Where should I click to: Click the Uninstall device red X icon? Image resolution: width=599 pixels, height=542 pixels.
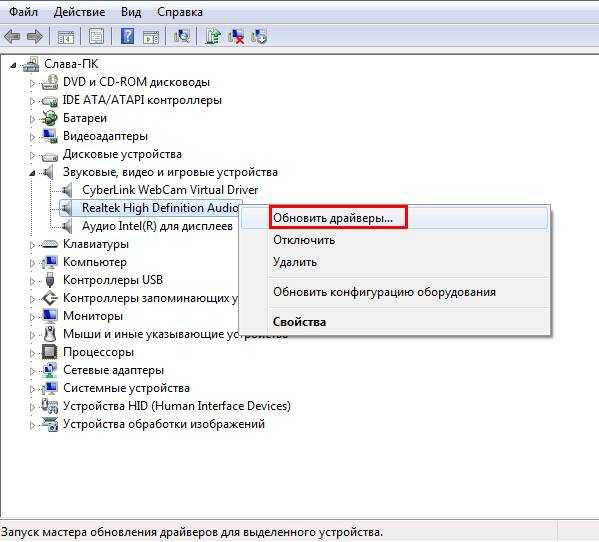click(236, 37)
